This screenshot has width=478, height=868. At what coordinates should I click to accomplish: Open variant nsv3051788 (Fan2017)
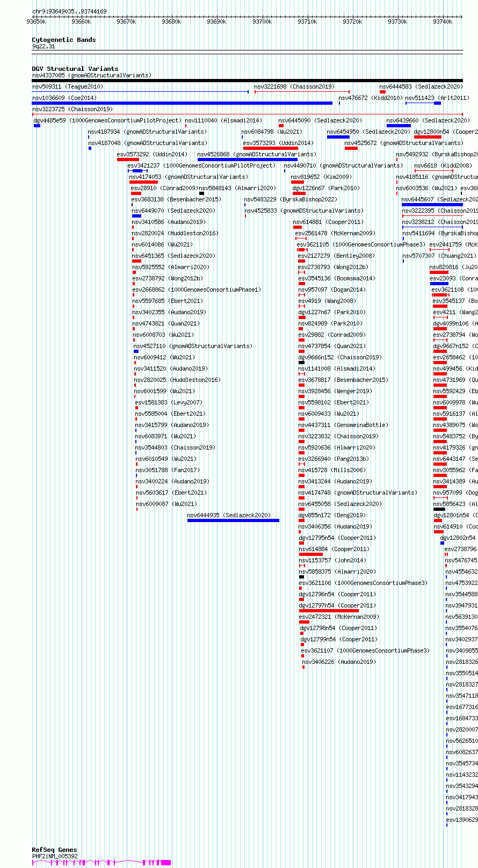(x=168, y=470)
